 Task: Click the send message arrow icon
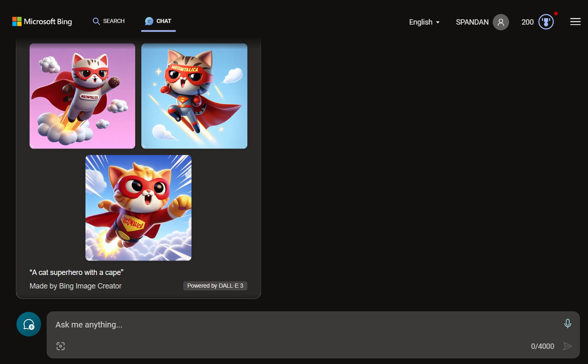[x=568, y=346]
